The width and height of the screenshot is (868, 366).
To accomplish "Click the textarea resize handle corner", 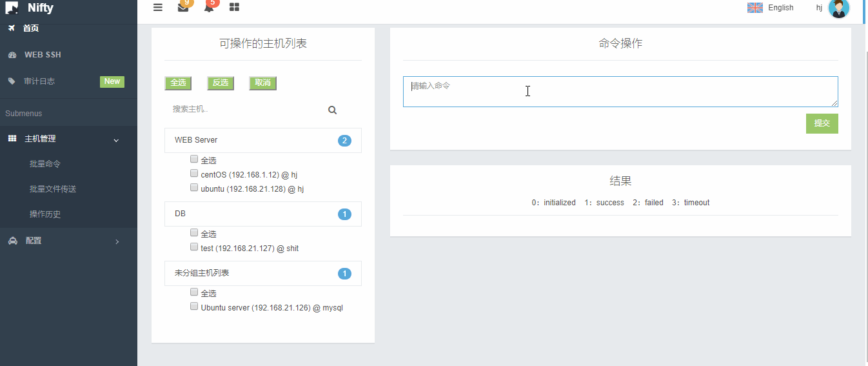I will (834, 103).
